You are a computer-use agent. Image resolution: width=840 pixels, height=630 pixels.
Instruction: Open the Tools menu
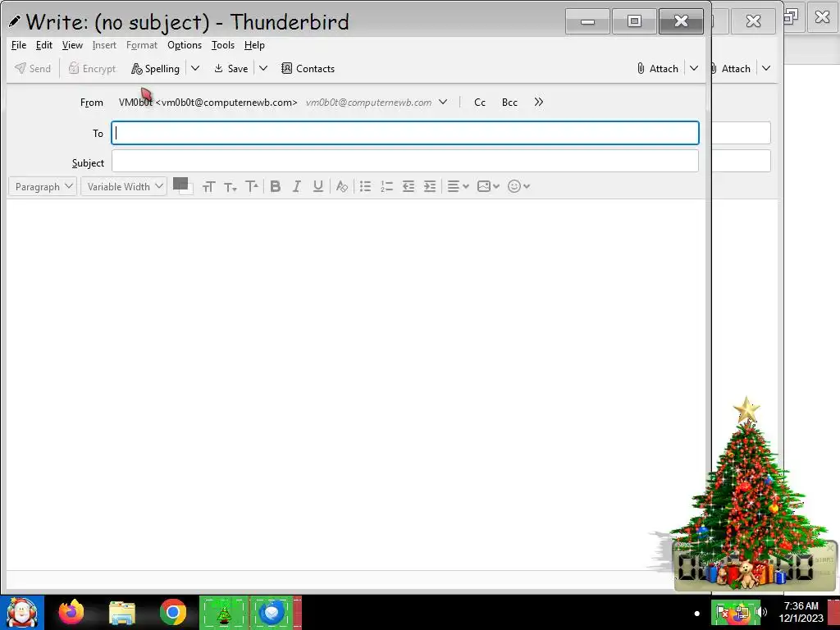click(x=223, y=45)
